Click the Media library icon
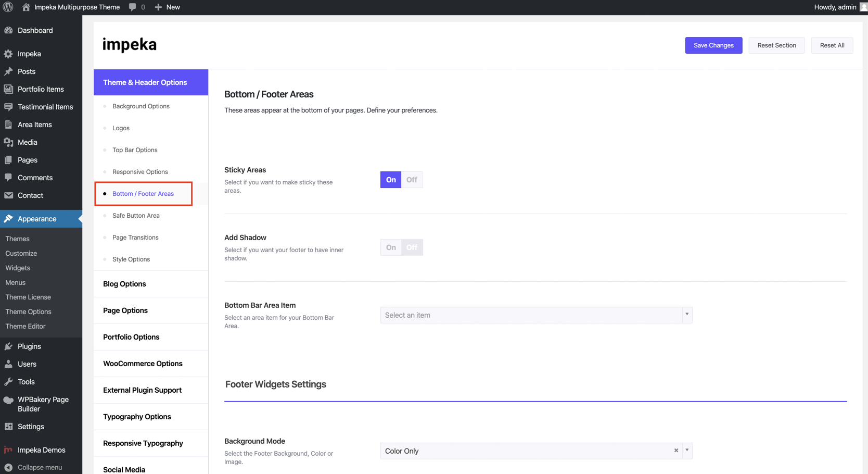Image resolution: width=868 pixels, height=474 pixels. click(8, 142)
